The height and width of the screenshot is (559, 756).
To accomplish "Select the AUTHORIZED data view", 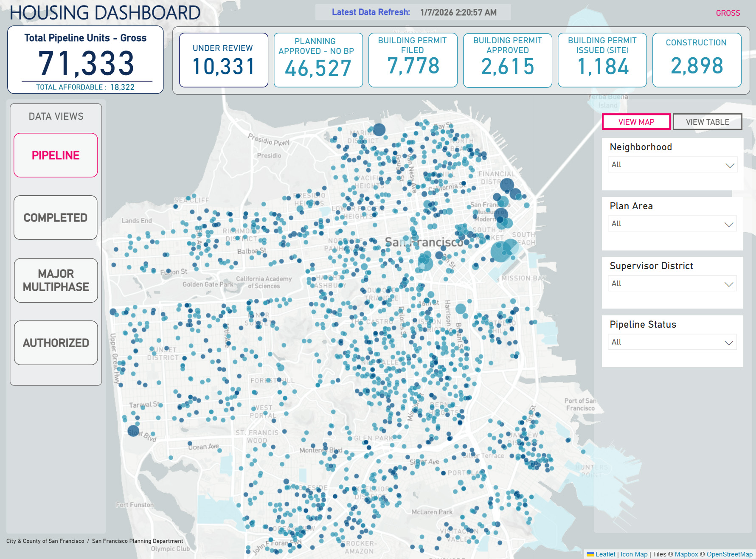I will coord(56,343).
